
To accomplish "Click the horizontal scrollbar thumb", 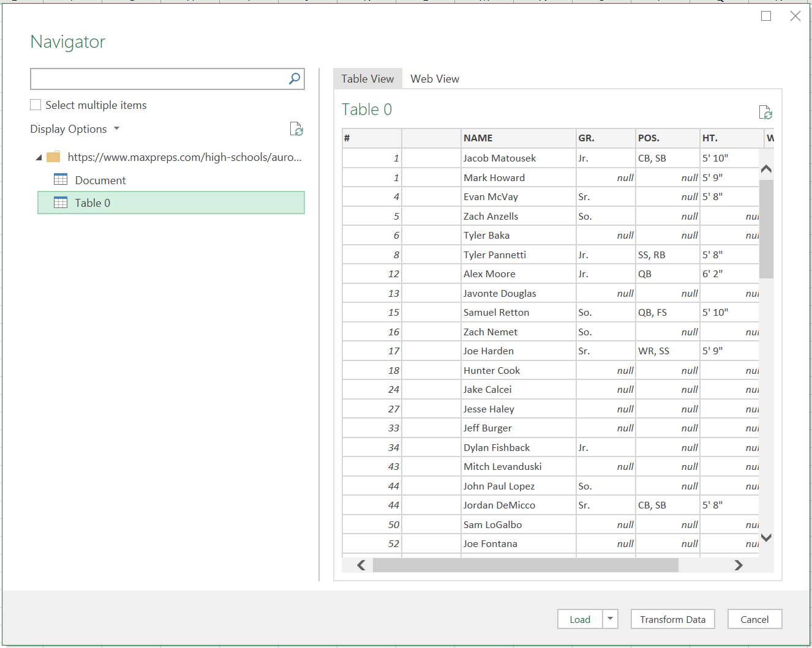I will 525,565.
